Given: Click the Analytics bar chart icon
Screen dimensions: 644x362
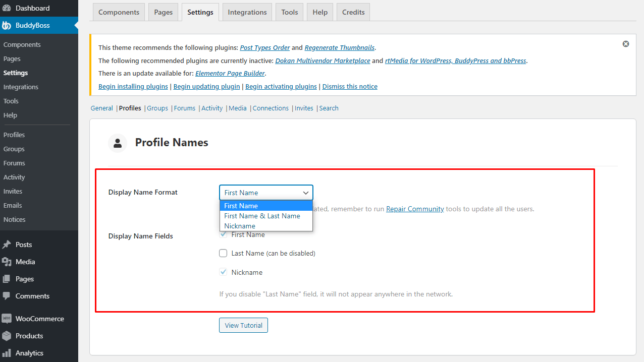Looking at the screenshot, I should pyautogui.click(x=7, y=353).
